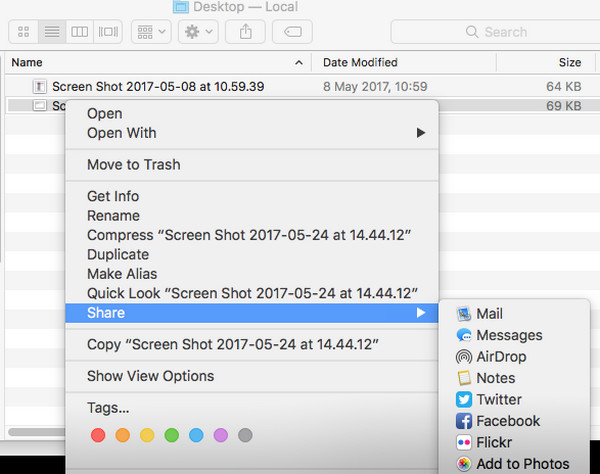Click the Name column header
This screenshot has height=474, width=600.
click(28, 62)
